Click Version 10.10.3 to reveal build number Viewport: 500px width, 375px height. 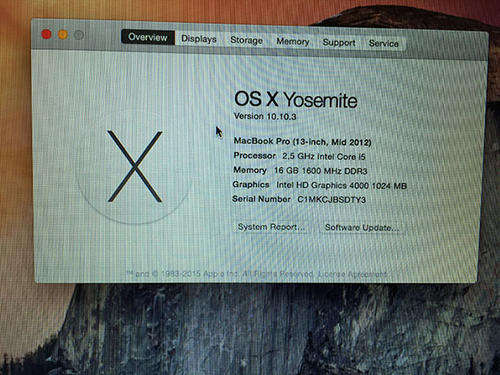coord(265,116)
